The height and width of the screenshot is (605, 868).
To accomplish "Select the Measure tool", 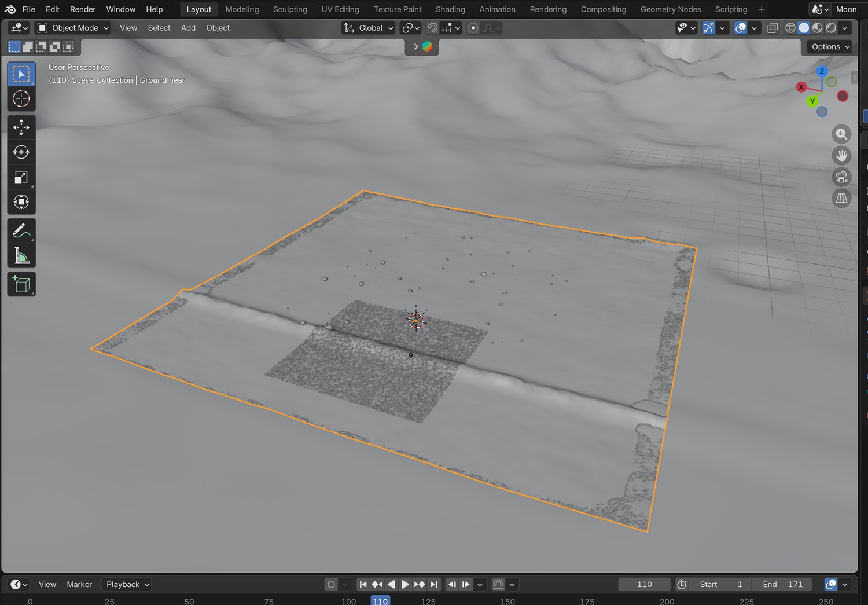I will pyautogui.click(x=21, y=255).
